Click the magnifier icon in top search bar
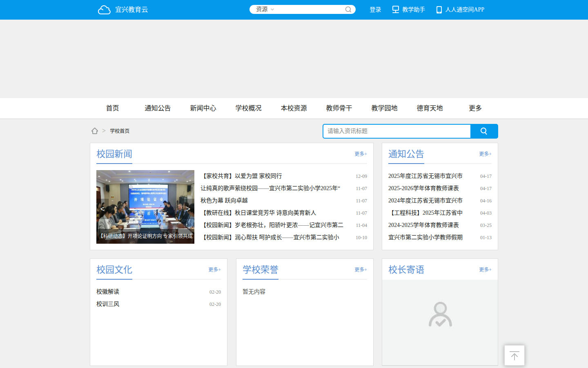 click(348, 9)
